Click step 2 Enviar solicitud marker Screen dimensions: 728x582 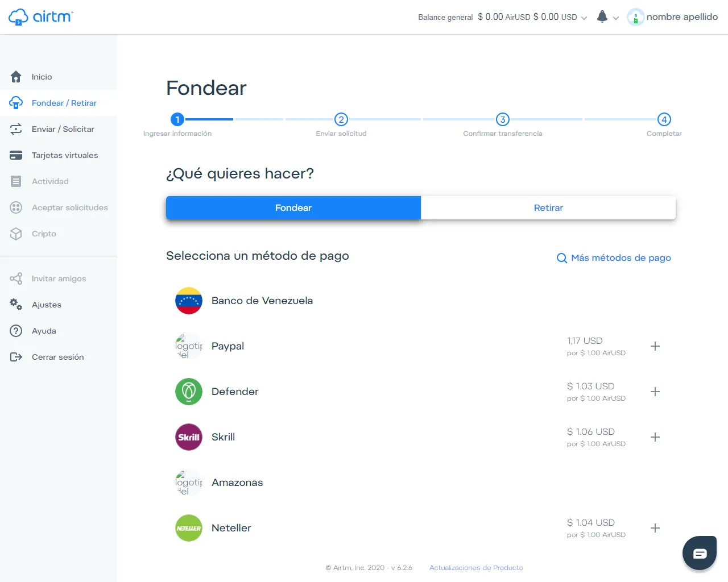pyautogui.click(x=341, y=119)
